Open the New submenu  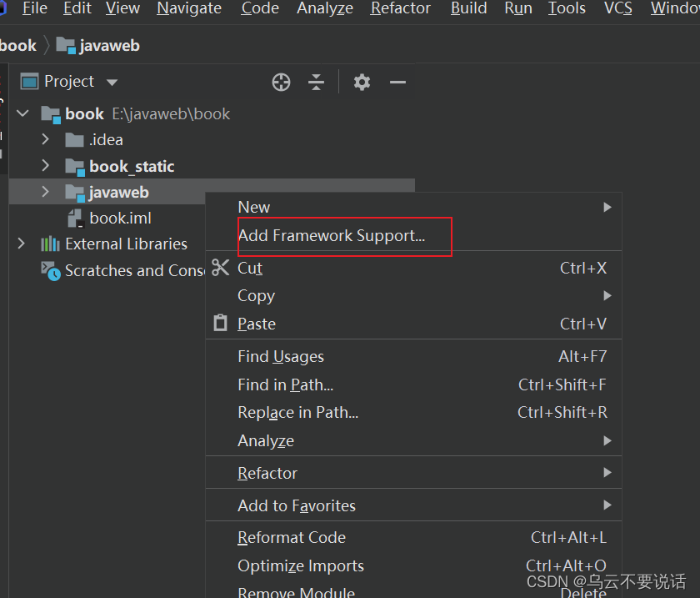pyautogui.click(x=254, y=207)
